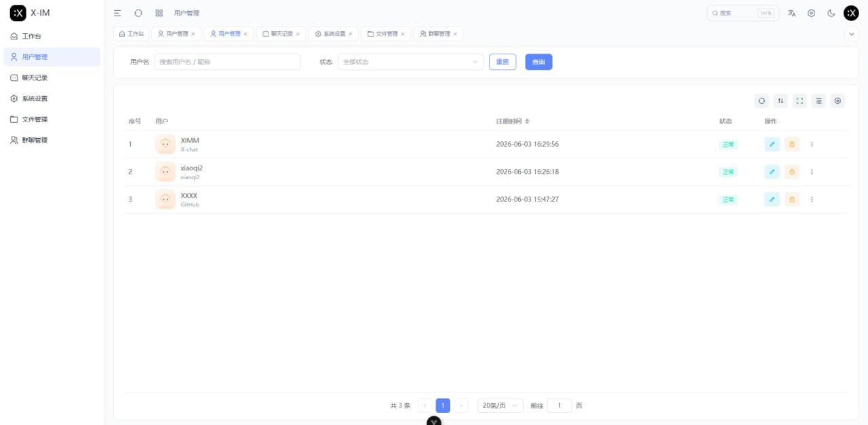
Task: Delete the XXXX user
Action: click(792, 200)
